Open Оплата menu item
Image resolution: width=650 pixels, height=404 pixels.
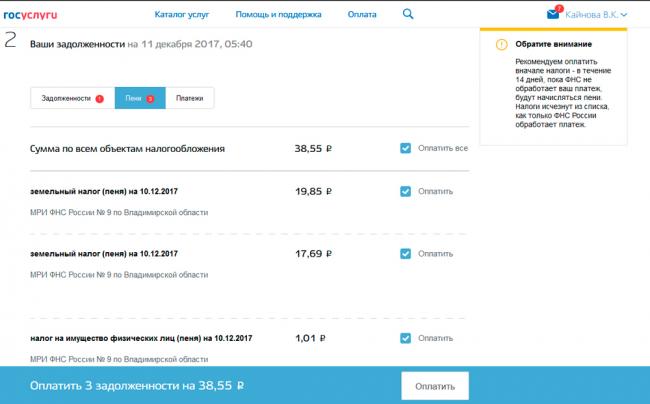362,15
